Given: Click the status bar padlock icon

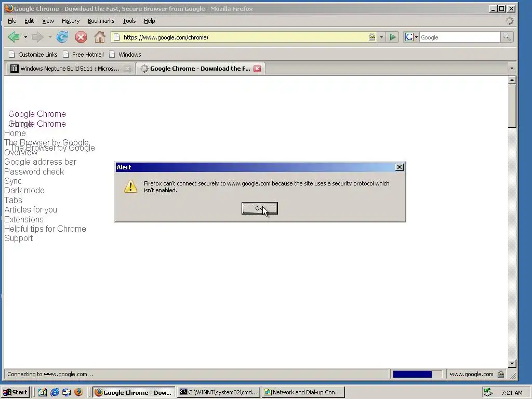Looking at the screenshot, I should 501,374.
